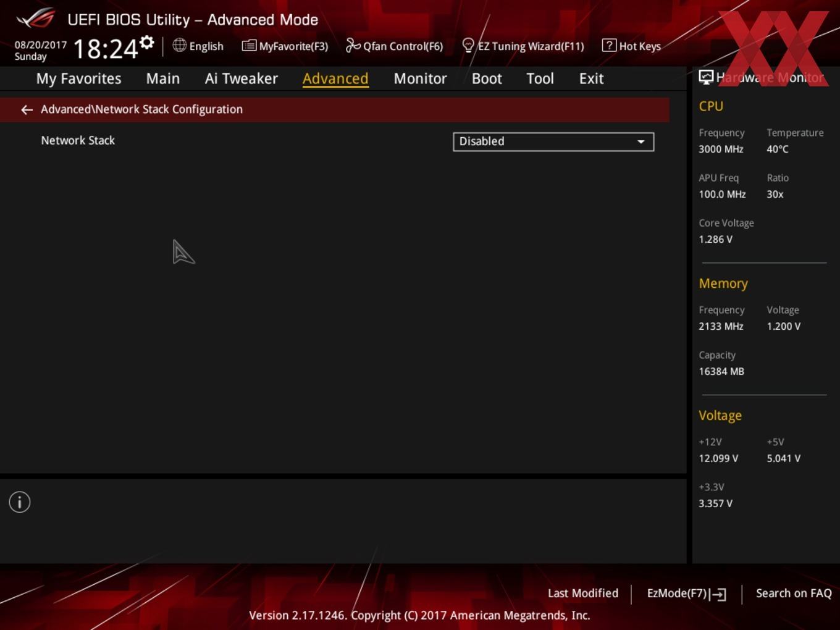
Task: Open Search on FAQ
Action: click(794, 593)
